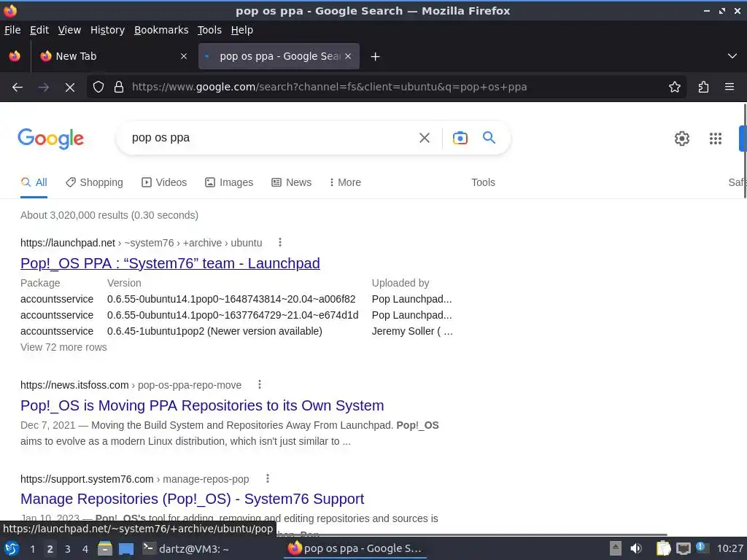Viewport: 747px width, 560px height.
Task: Open Firefox View pinned icon
Action: pyautogui.click(x=15, y=56)
